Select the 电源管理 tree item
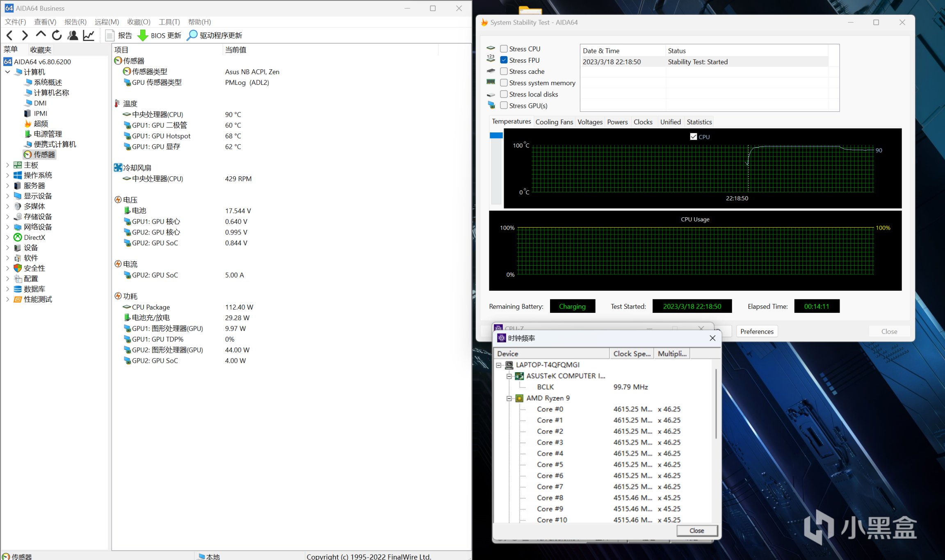945x560 pixels. 48,134
